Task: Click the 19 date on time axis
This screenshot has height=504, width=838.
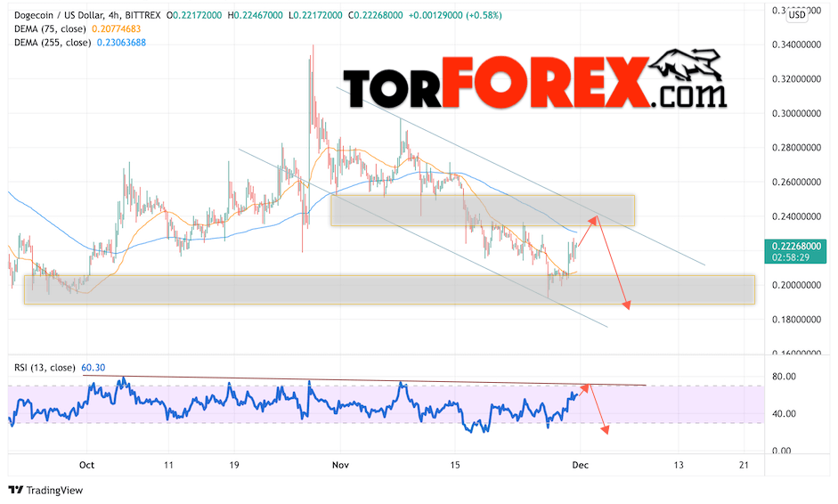Action: coord(234,465)
